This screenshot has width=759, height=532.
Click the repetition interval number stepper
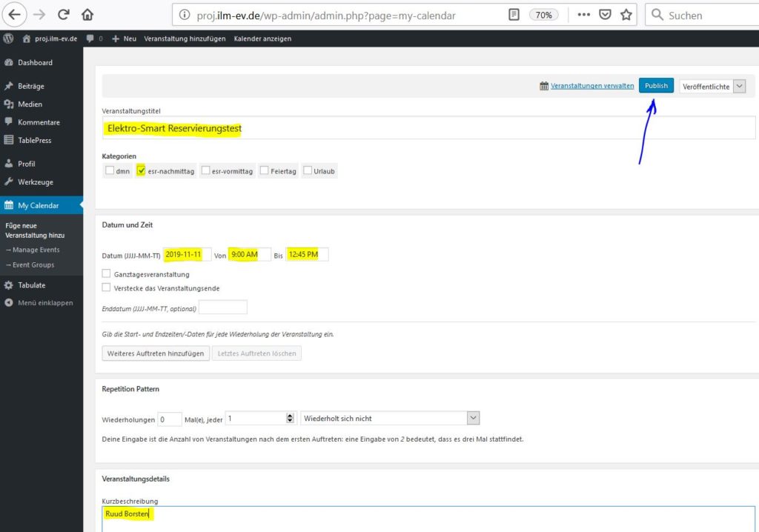291,419
